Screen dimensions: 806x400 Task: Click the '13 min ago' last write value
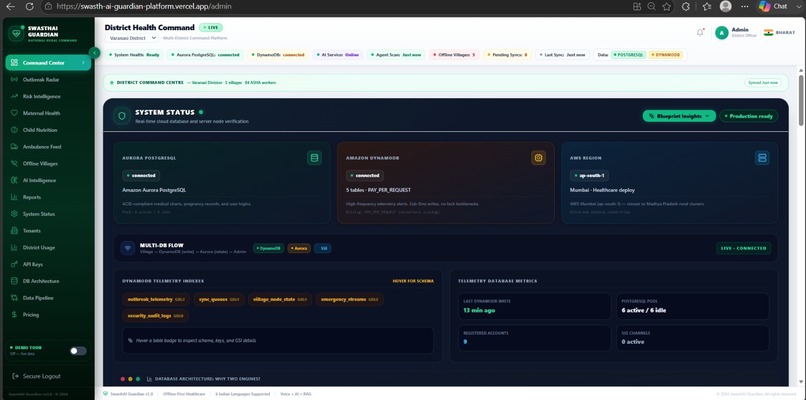479,311
